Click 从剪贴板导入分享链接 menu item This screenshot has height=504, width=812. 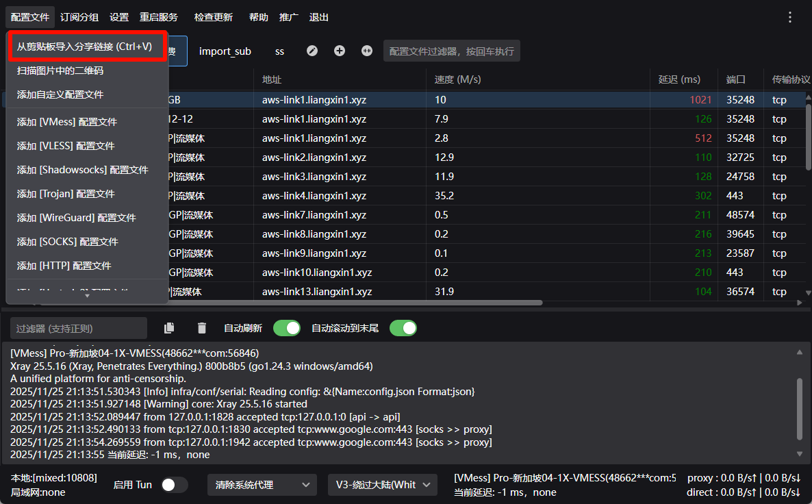(x=85, y=47)
